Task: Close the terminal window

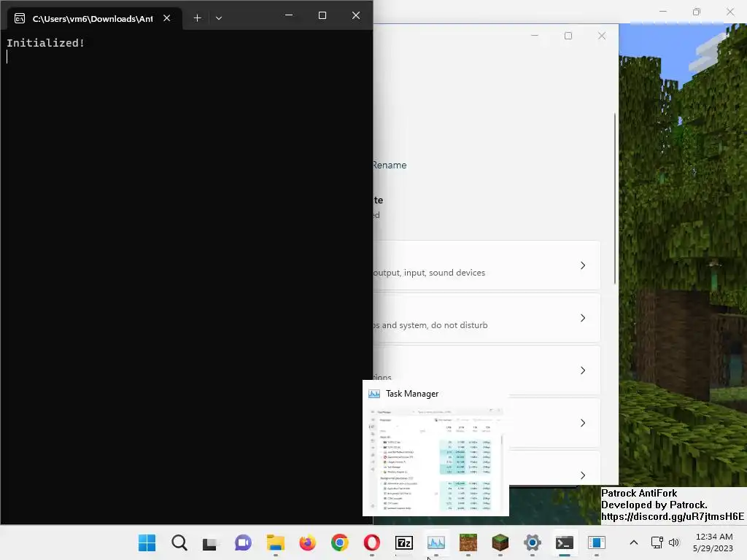Action: pos(356,15)
